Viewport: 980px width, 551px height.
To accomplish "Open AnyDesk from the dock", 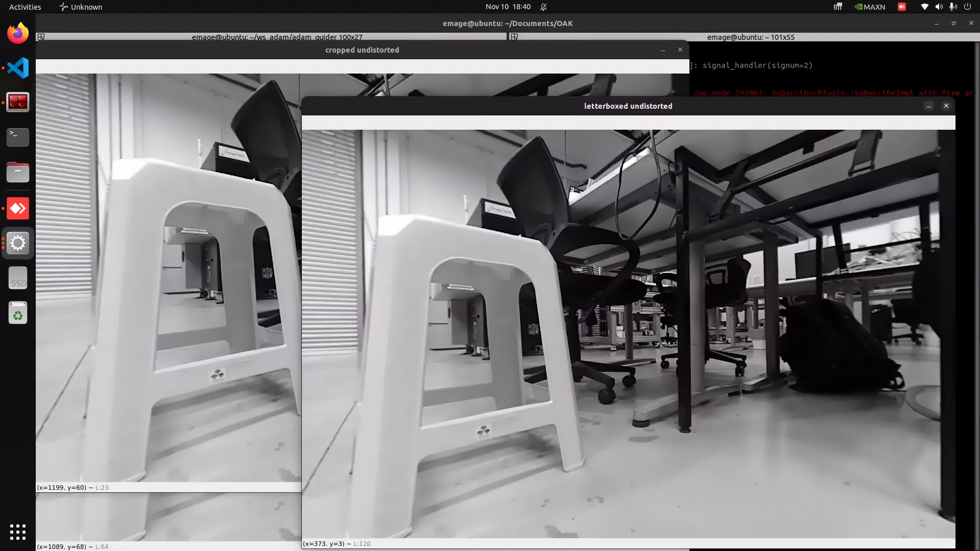I will pos(18,208).
